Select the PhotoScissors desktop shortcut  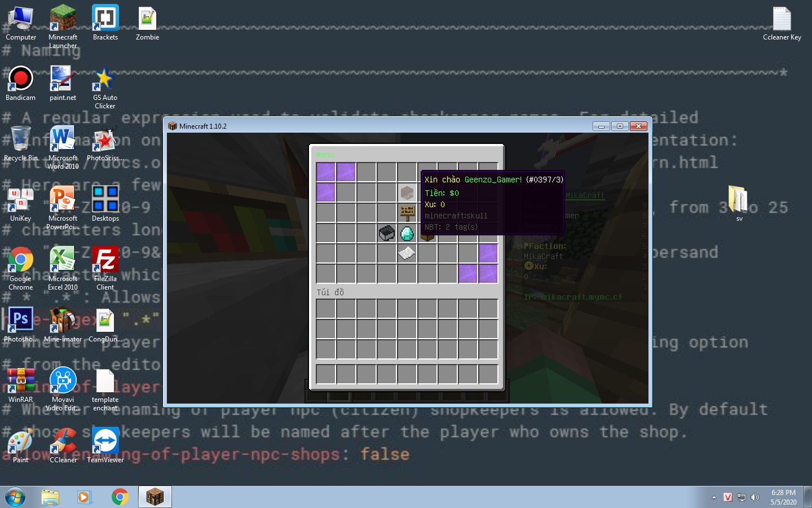[x=105, y=144]
